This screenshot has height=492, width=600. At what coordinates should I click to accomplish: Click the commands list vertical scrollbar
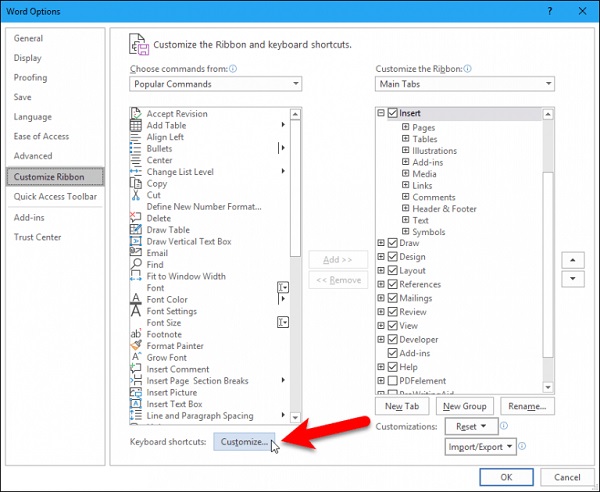[x=295, y=200]
